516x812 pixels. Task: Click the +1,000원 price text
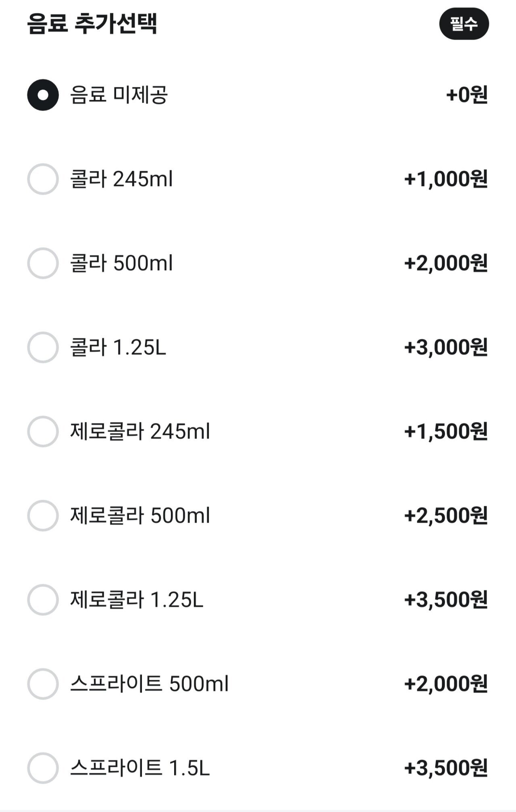click(446, 179)
